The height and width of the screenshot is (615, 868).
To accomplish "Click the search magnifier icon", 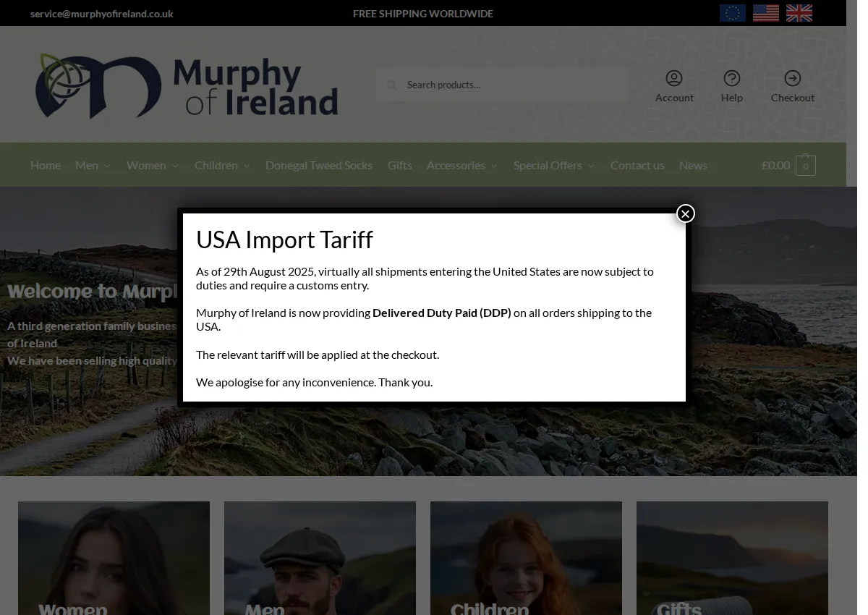I will pyautogui.click(x=392, y=85).
